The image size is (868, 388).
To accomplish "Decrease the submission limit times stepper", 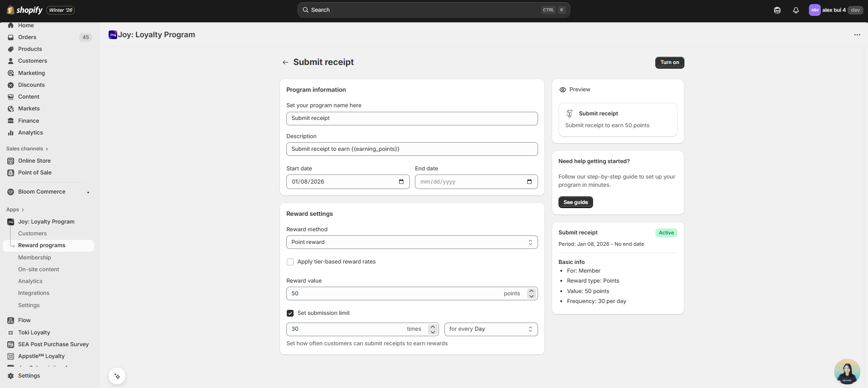I will point(433,332).
